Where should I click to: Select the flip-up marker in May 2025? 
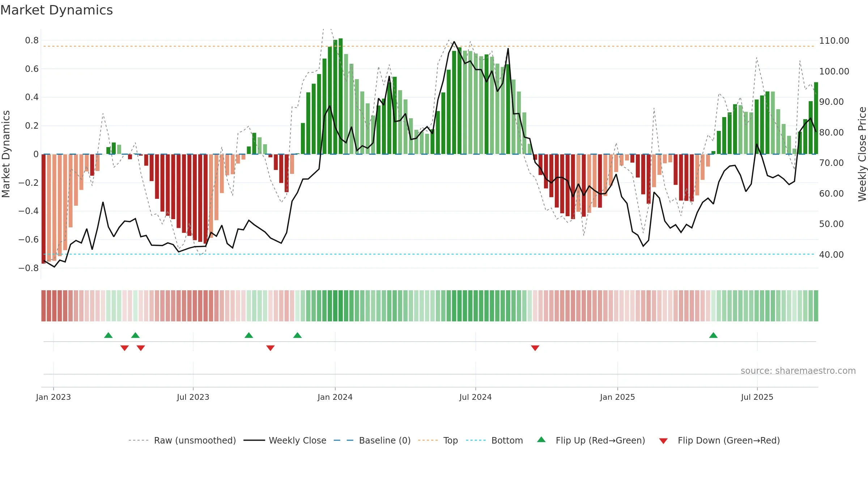[x=713, y=335]
